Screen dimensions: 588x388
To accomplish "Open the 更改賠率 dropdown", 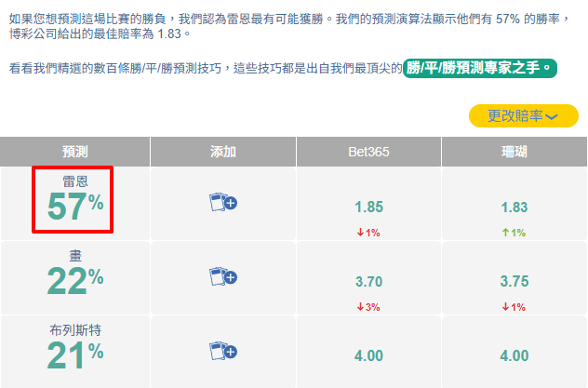I will pyautogui.click(x=524, y=115).
